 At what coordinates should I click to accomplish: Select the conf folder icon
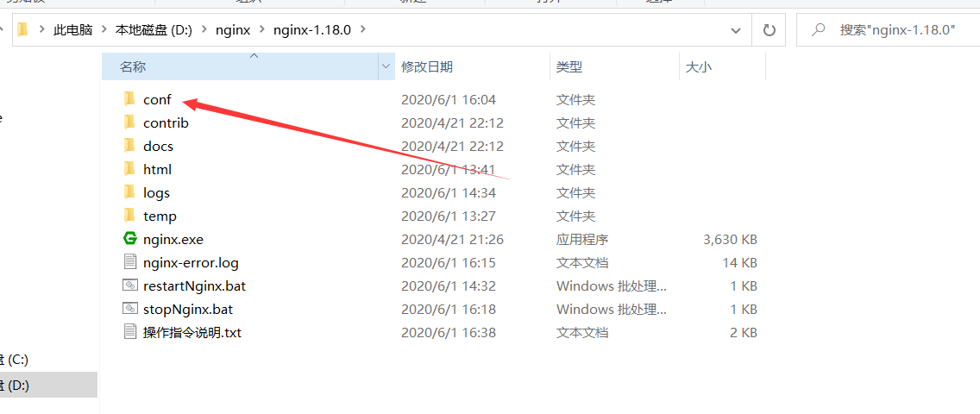[129, 98]
